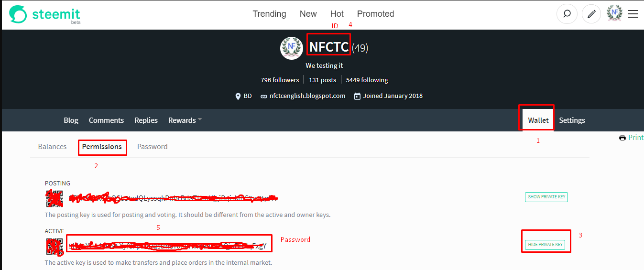644x270 pixels.
Task: Click the Steemit logo
Action: (x=44, y=15)
